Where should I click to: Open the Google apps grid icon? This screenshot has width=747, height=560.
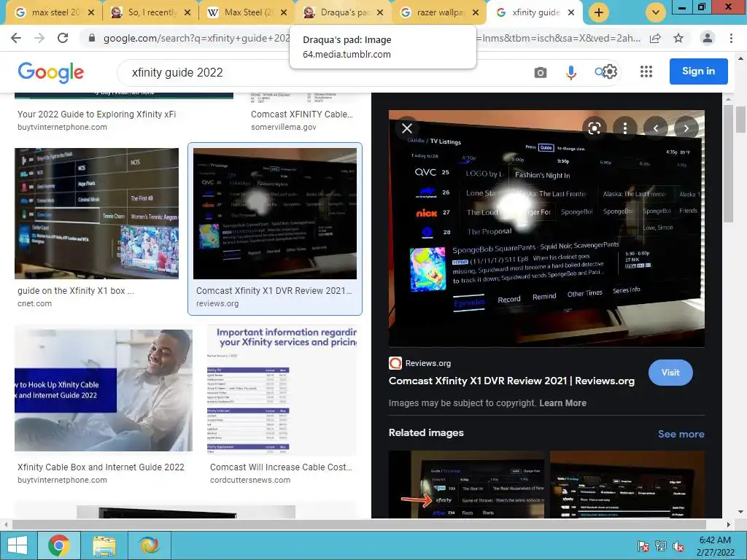tap(646, 71)
